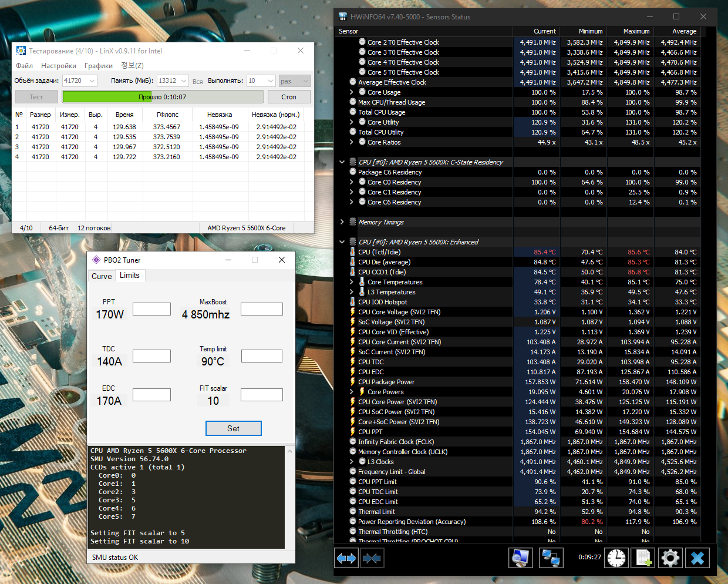
Task: Collapse the Ryzen 5 5600X Enhanced group
Action: click(x=342, y=242)
